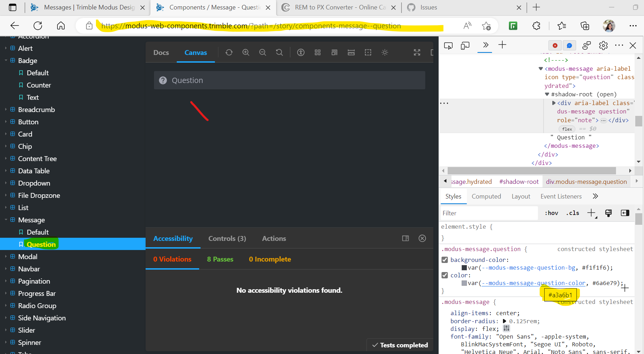Disable the color property checkbox
The width and height of the screenshot is (644, 354).
pos(445,275)
